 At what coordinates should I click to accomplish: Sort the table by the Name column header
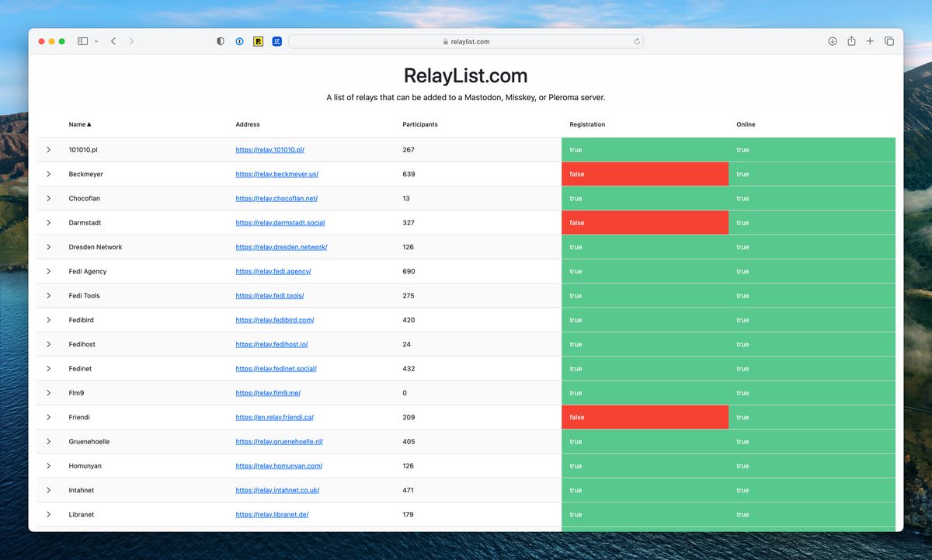tap(80, 124)
